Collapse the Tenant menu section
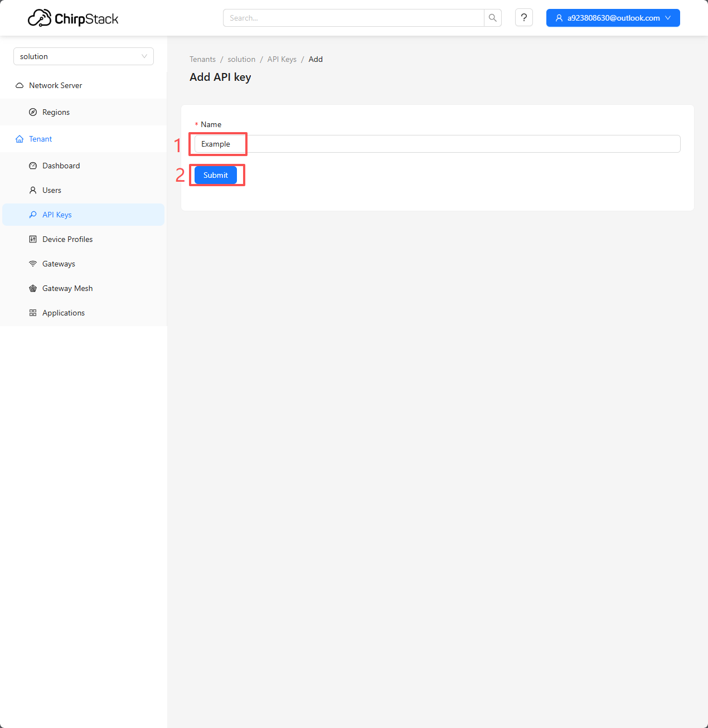708x728 pixels. [x=41, y=139]
